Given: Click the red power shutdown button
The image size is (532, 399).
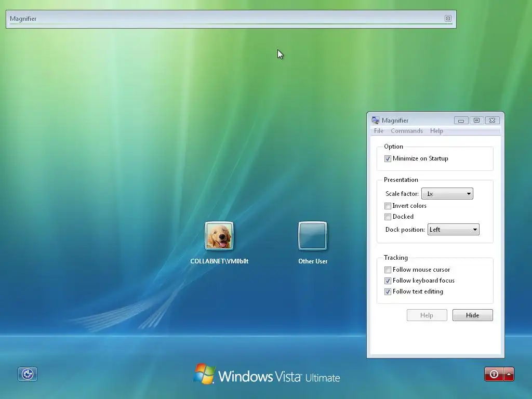Looking at the screenshot, I should pos(494,374).
